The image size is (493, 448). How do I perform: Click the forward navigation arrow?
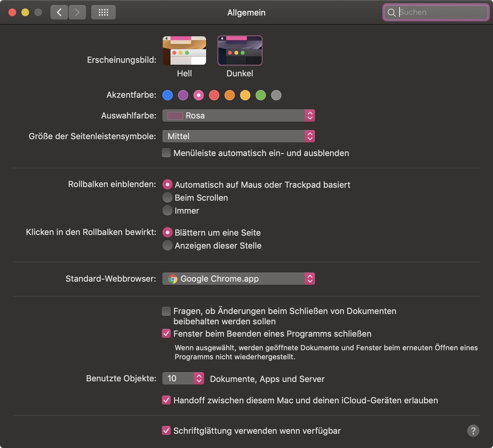coord(77,13)
